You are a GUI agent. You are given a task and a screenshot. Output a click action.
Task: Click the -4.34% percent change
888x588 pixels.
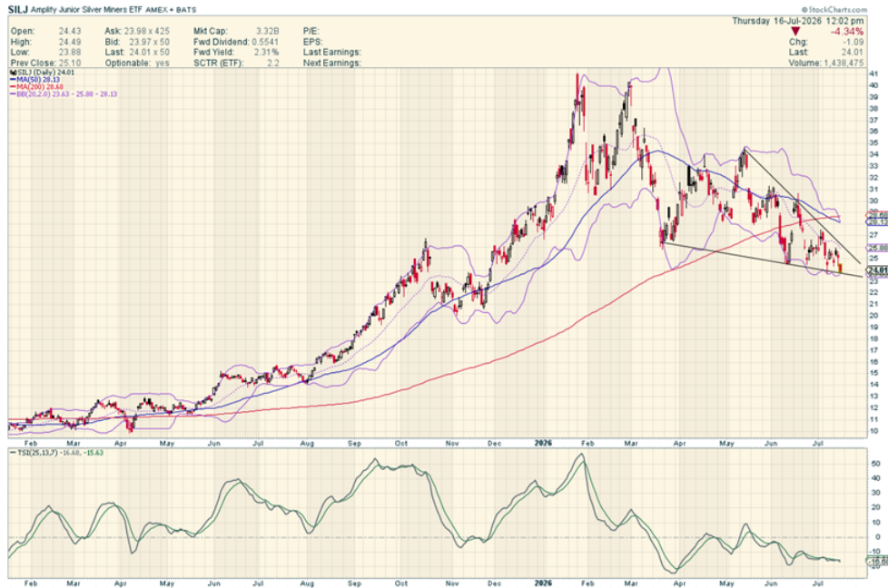click(847, 32)
